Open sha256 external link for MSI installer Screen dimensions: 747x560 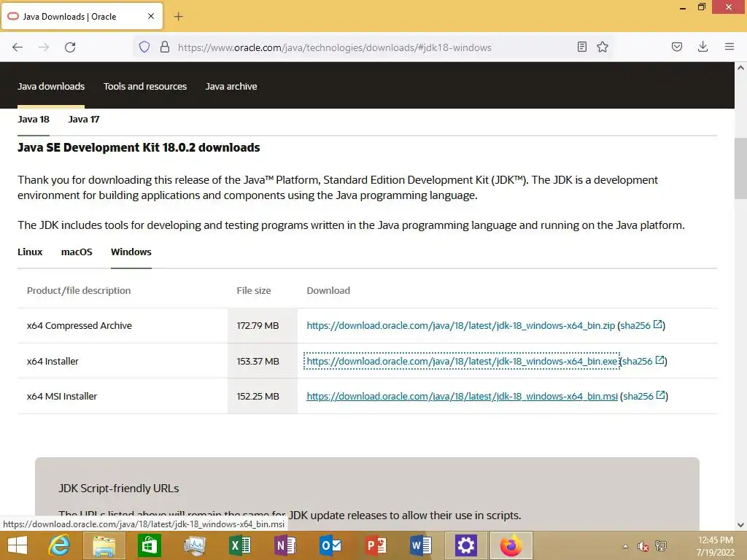[661, 395]
